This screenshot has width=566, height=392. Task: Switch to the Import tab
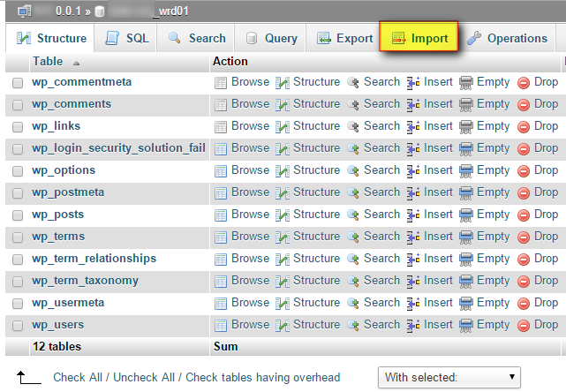(x=420, y=38)
